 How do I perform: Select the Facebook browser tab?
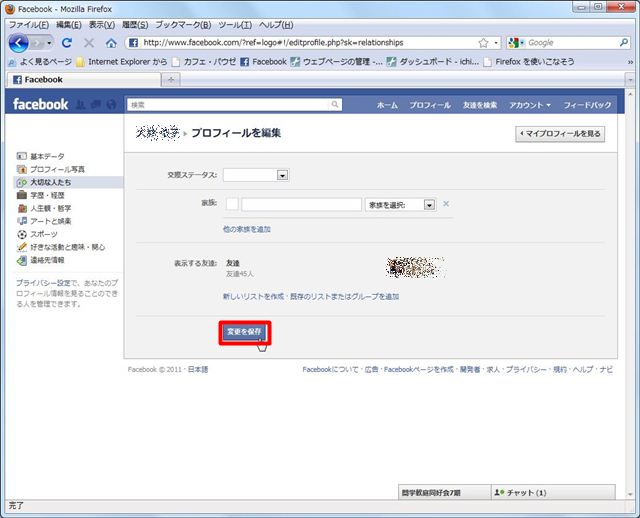pos(84,80)
